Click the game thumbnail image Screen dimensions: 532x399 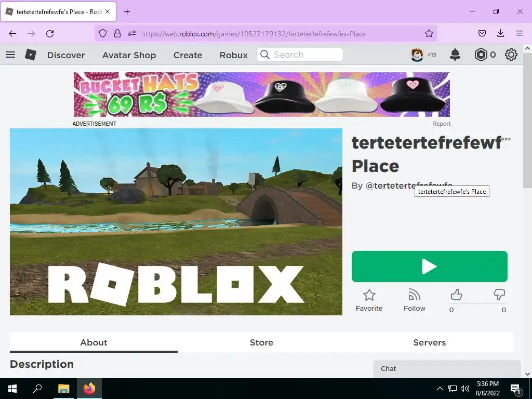coord(176,221)
